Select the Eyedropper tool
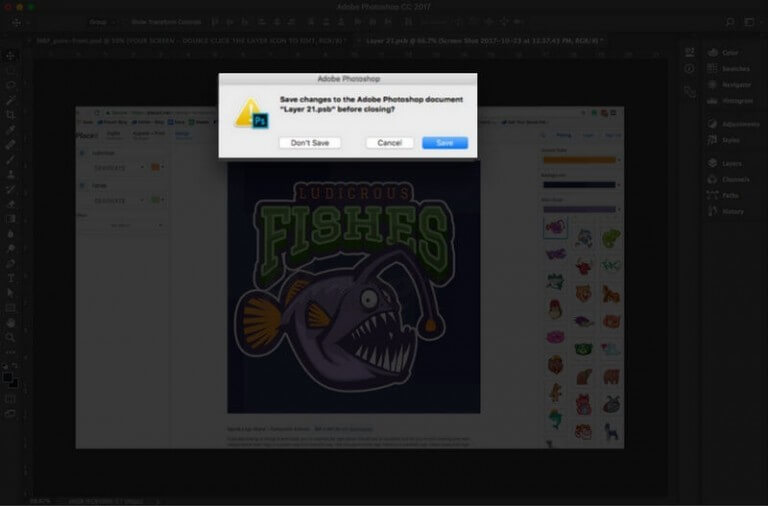 [x=10, y=130]
